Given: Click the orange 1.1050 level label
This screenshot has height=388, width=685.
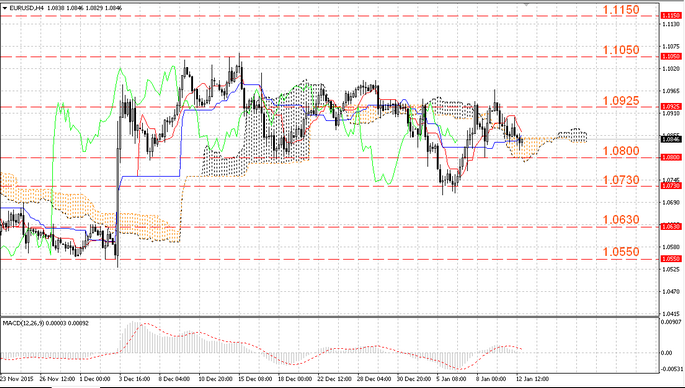Looking at the screenshot, I should coord(621,50).
